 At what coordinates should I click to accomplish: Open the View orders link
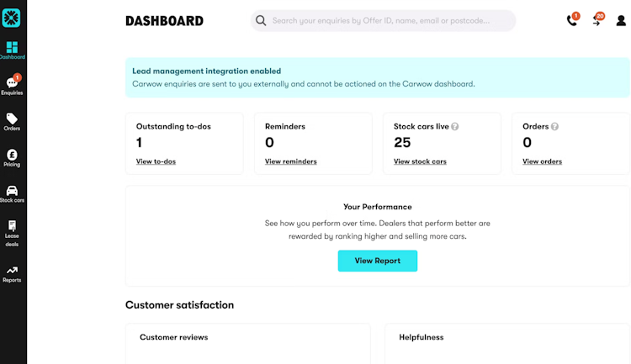(542, 161)
